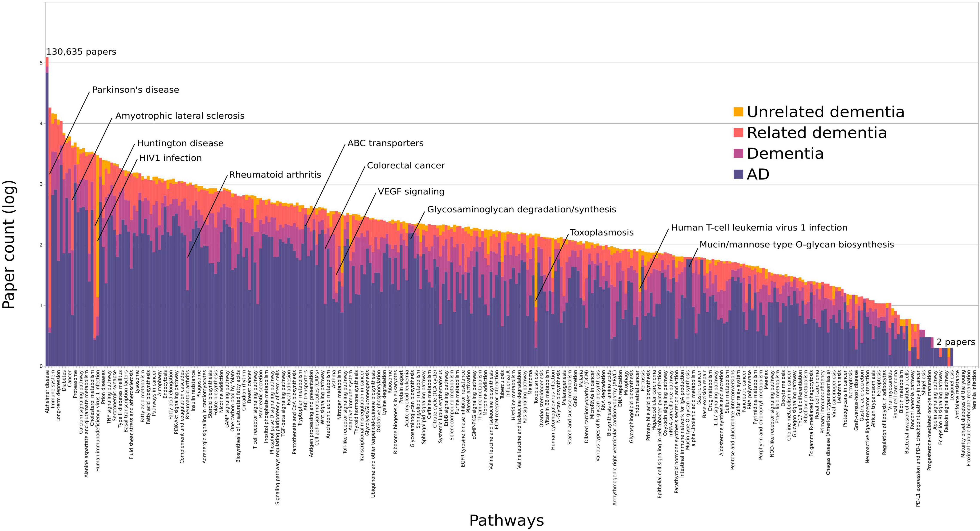
Task: Click the dark purple AD legend swatch
Action: pyautogui.click(x=738, y=174)
